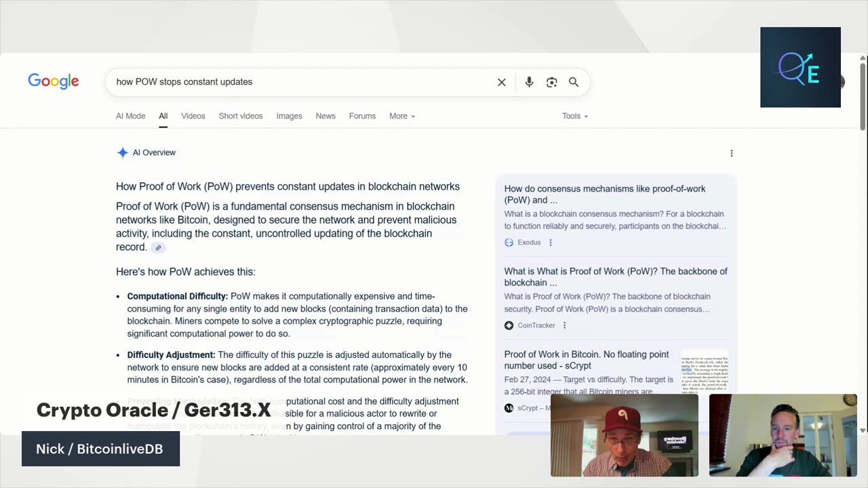The image size is (868, 488).
Task: Open the News tab
Action: click(x=325, y=116)
